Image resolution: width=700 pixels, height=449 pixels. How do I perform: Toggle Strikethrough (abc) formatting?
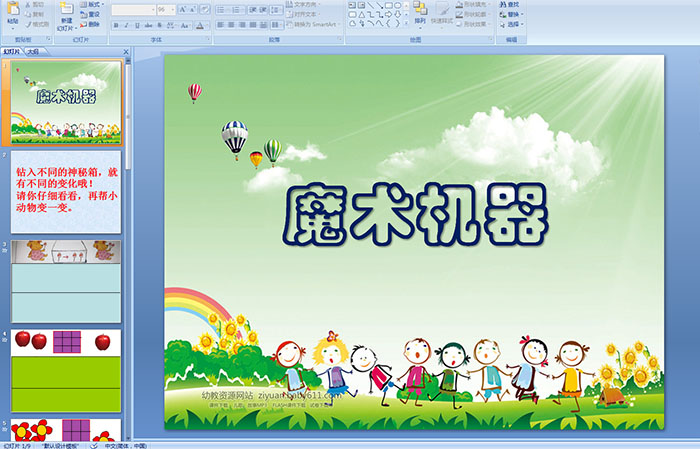pos(148,25)
